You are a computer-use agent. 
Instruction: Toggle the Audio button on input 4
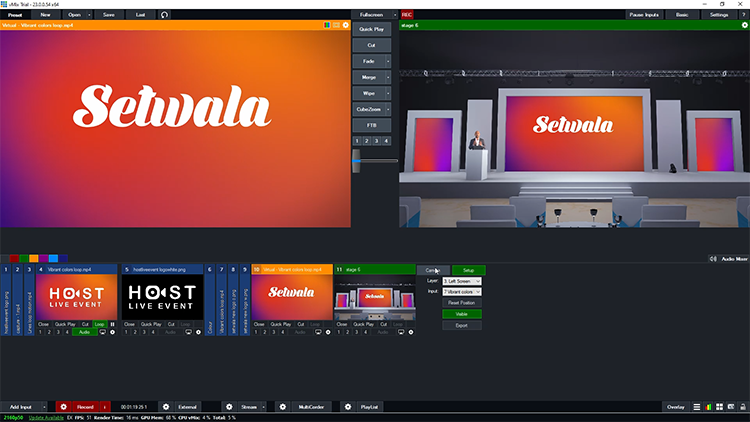[84, 332]
